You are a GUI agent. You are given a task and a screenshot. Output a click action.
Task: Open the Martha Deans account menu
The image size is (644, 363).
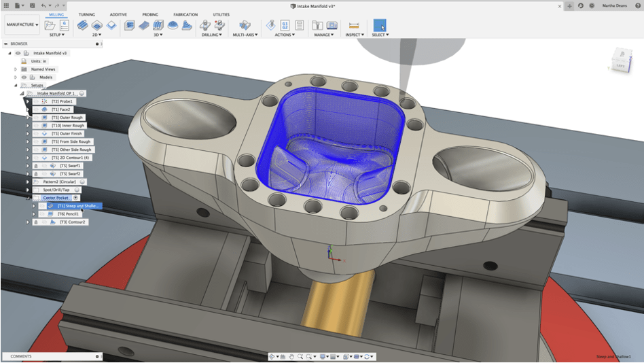[614, 5]
